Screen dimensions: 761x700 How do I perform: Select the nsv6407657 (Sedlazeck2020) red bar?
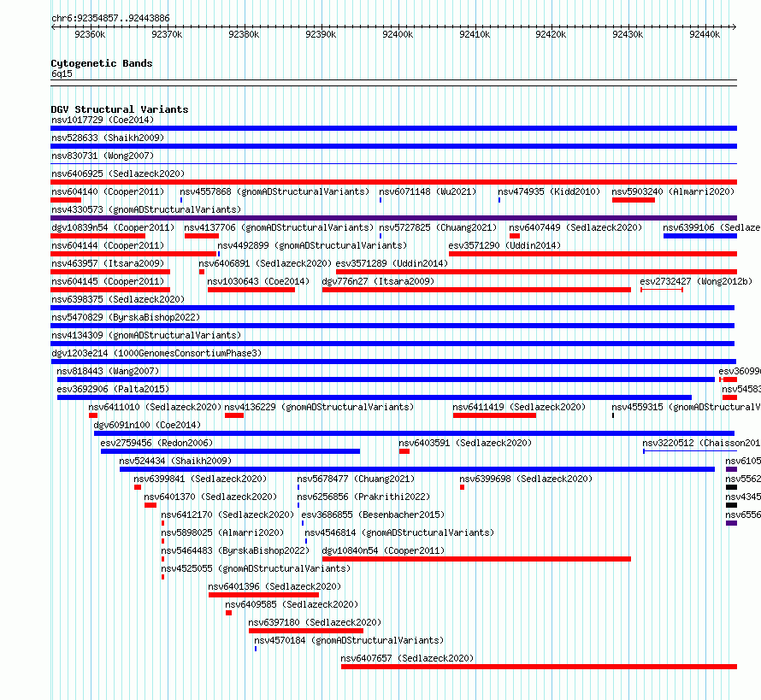pos(540,667)
